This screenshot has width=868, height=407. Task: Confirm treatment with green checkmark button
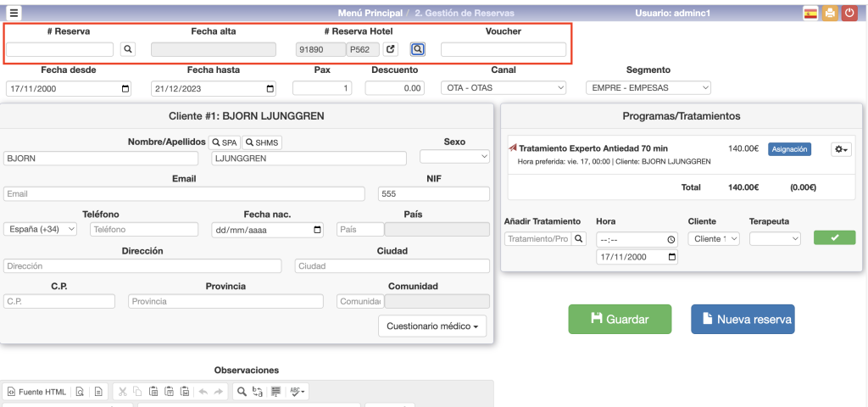coord(834,238)
